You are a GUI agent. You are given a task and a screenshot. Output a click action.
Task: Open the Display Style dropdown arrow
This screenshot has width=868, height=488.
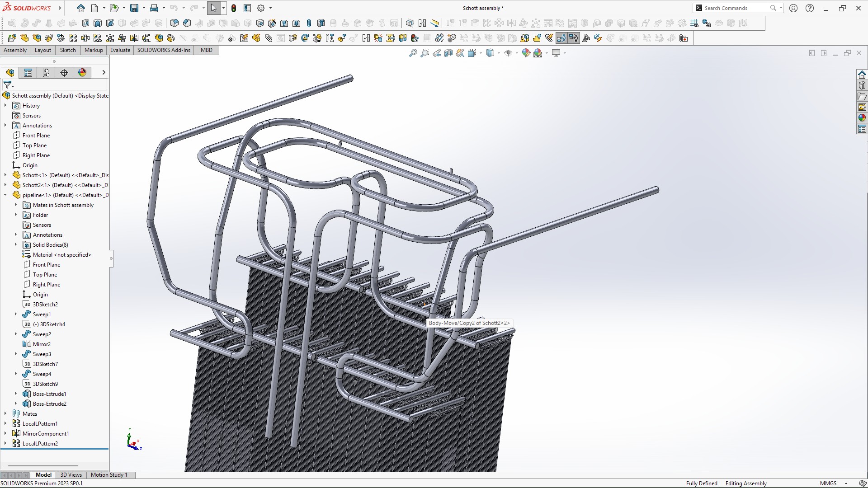[499, 53]
